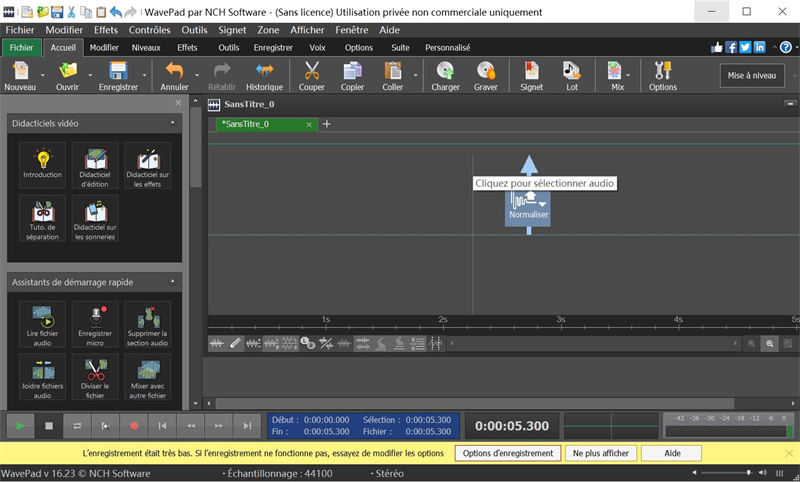Open dropdown arrow next to Mix
This screenshot has height=482, width=800.
tap(628, 75)
